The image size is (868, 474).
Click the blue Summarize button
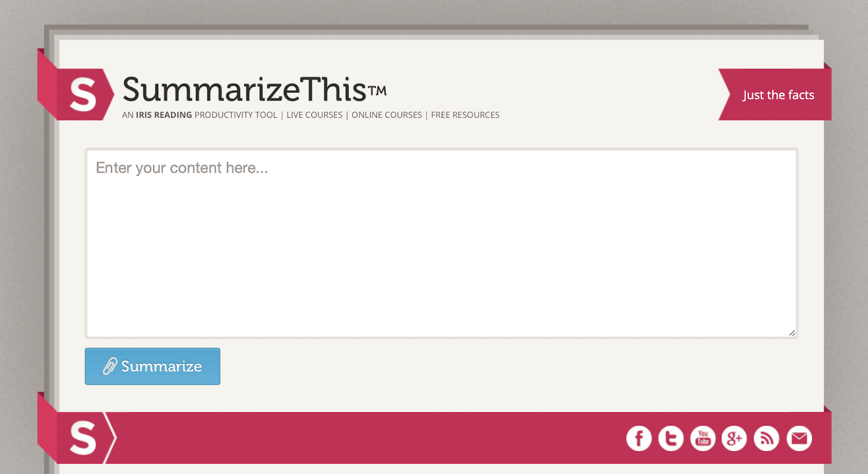(152, 366)
